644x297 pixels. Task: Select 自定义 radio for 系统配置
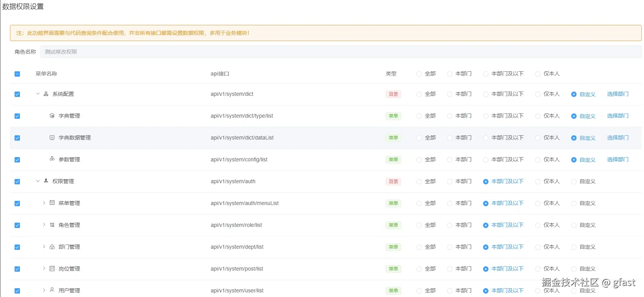[574, 94]
